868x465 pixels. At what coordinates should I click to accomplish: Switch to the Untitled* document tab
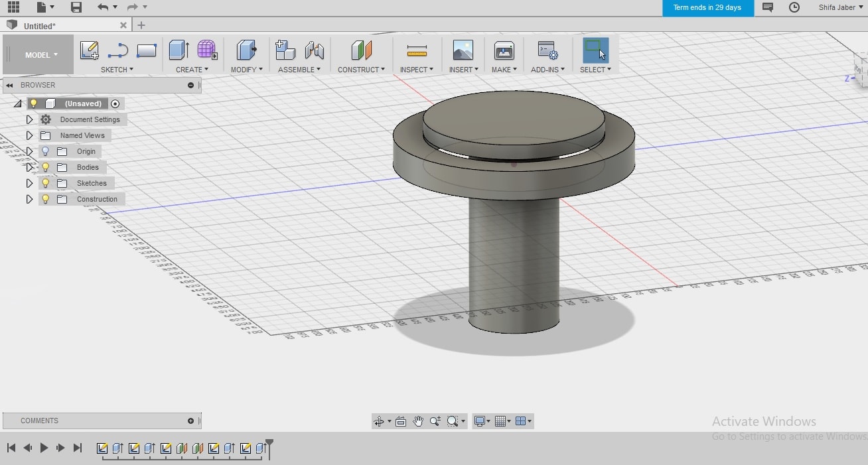pos(40,26)
